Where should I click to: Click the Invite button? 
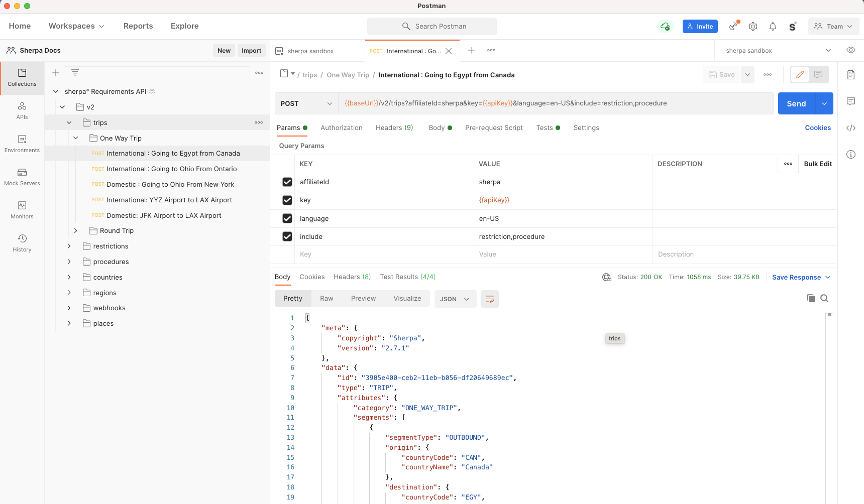click(700, 26)
